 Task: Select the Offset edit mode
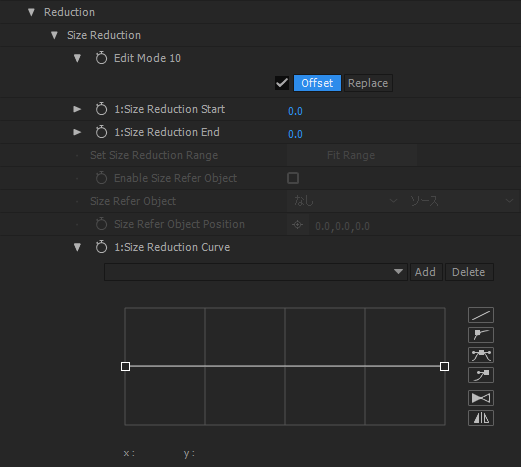[317, 83]
